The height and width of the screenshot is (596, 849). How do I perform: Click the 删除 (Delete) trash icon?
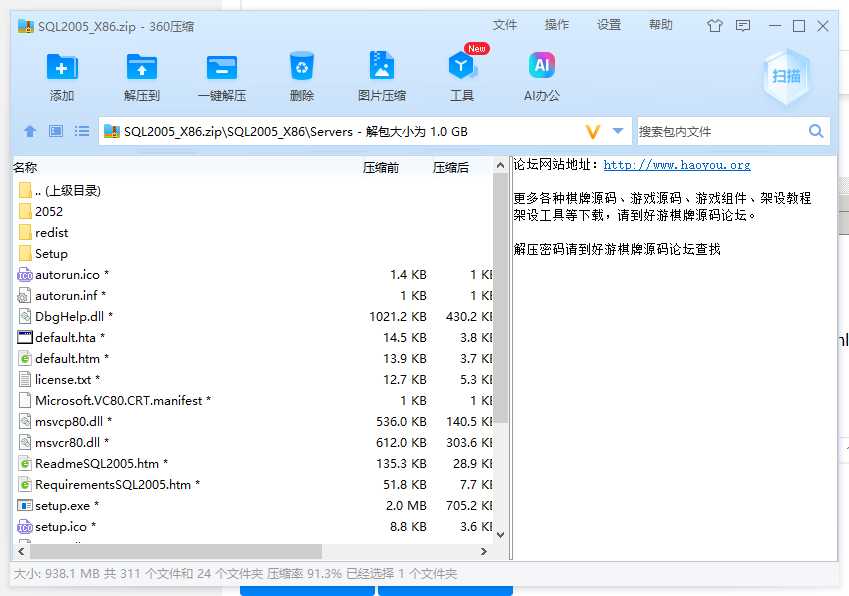click(x=302, y=66)
